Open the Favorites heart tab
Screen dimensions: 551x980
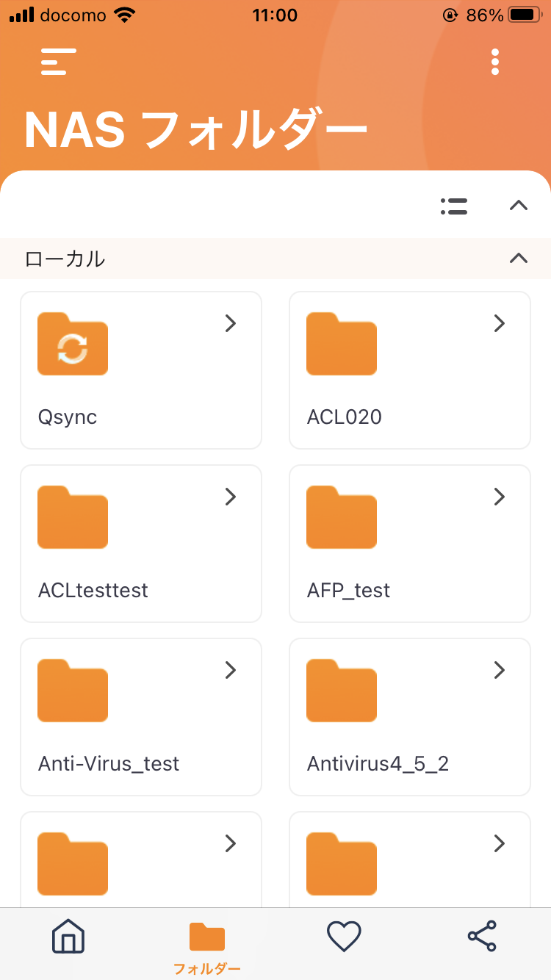click(x=344, y=936)
